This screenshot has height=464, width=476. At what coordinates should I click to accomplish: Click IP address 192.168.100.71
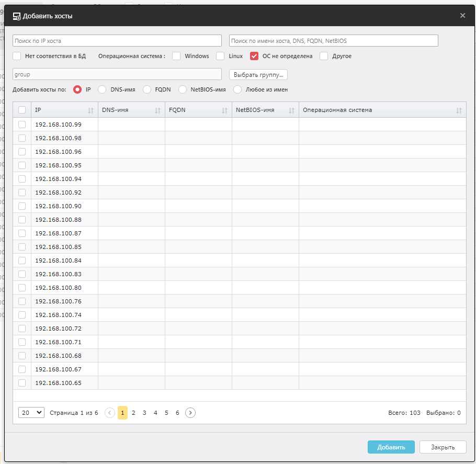[58, 342]
